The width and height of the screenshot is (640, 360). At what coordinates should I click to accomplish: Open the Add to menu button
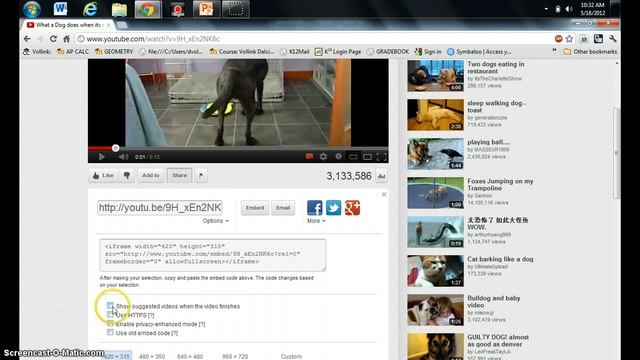(151, 176)
